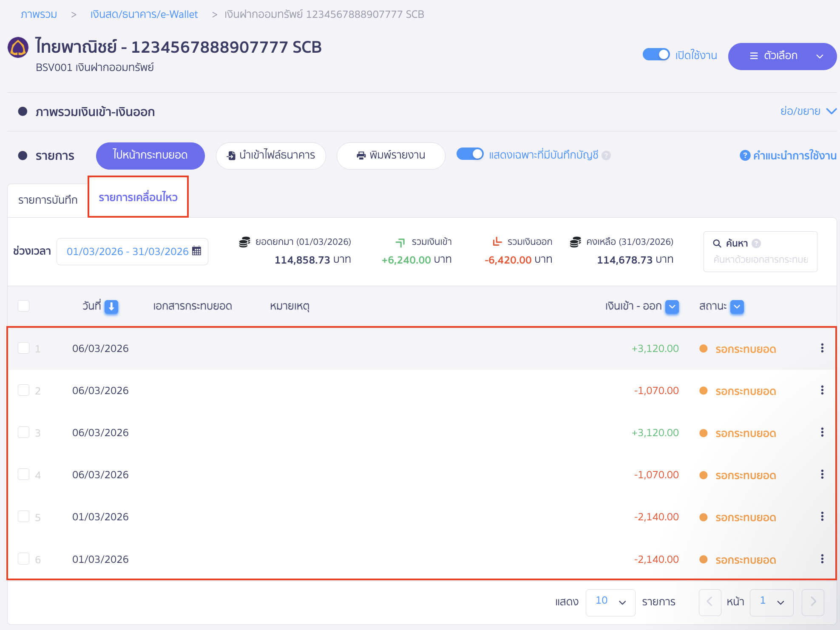Open three-dot menu for row 5
Screen dimensions: 840x630
(x=822, y=516)
